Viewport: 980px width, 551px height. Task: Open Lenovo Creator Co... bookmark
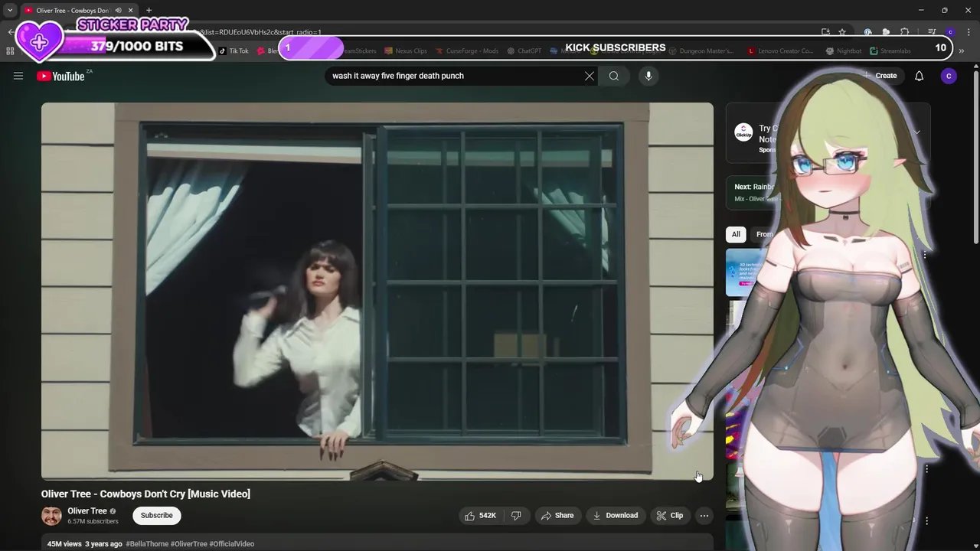pyautogui.click(x=781, y=51)
